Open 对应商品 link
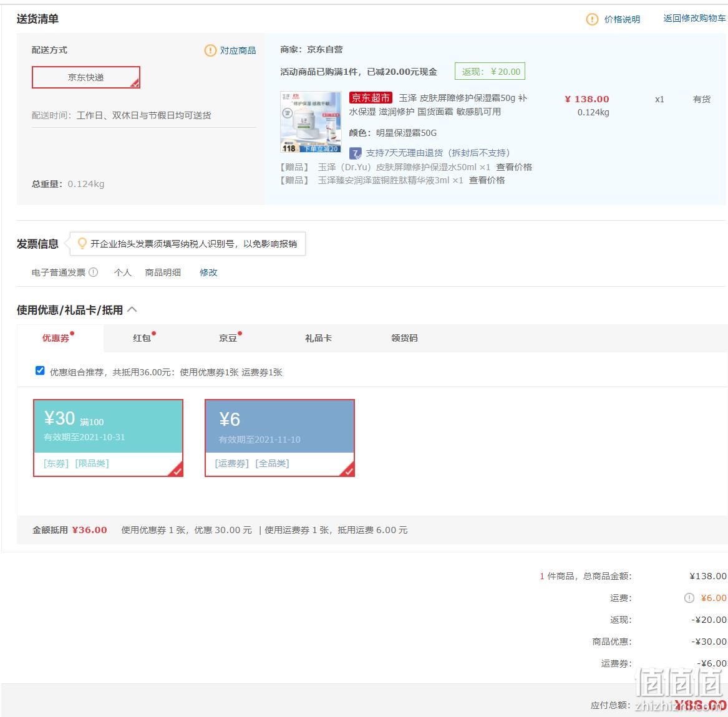 click(x=238, y=50)
